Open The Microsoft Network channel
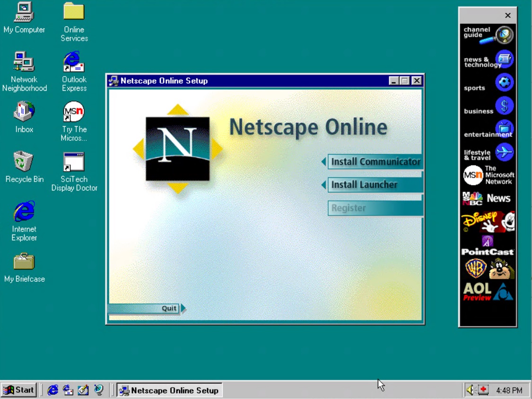The image size is (532, 399). pos(488,175)
